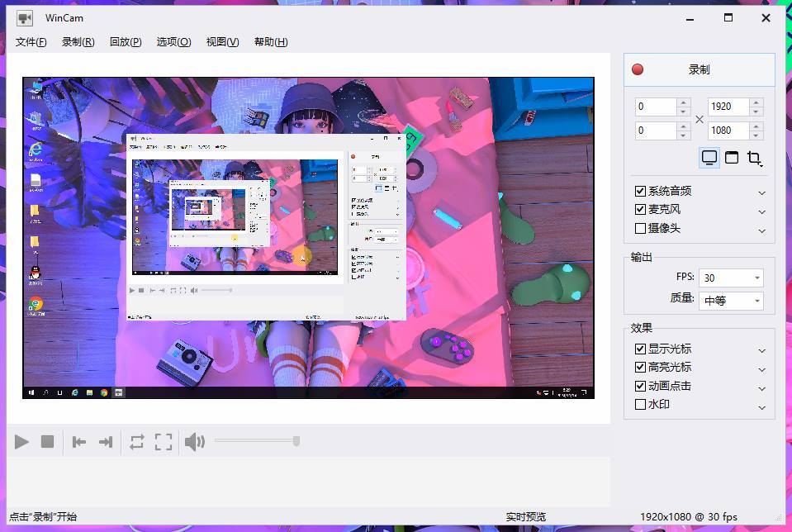This screenshot has width=792, height=532.
Task: Enable the 摄像头 checkbox
Action: coord(640,228)
